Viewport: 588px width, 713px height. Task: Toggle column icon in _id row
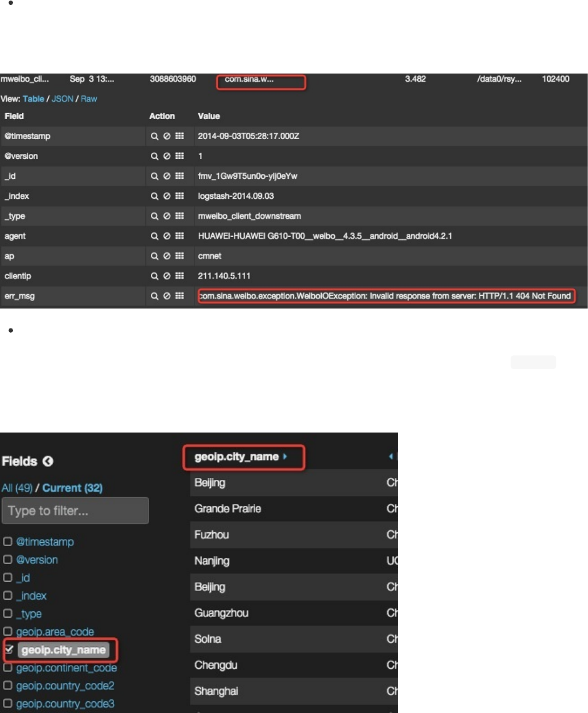(180, 176)
